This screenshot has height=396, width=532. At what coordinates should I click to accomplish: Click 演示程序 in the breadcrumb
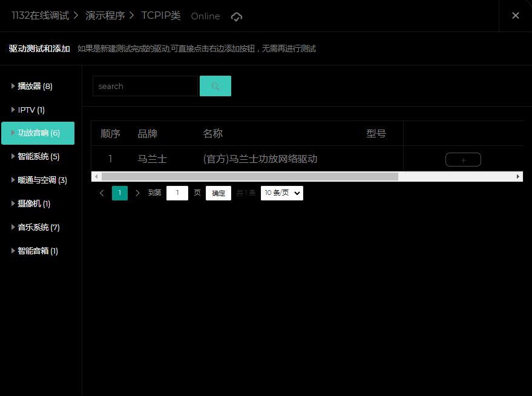point(105,16)
